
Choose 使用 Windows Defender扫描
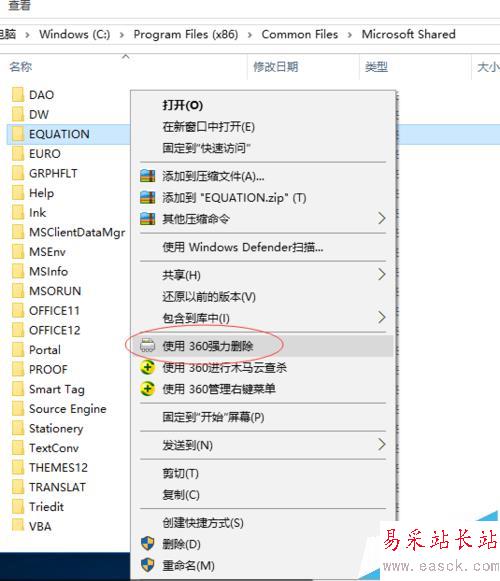click(243, 247)
